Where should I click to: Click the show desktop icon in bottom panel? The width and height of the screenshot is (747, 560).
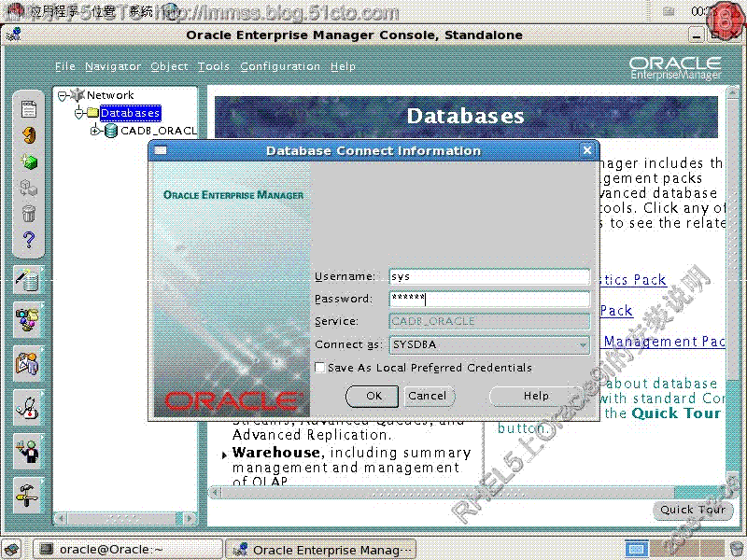coord(11,549)
